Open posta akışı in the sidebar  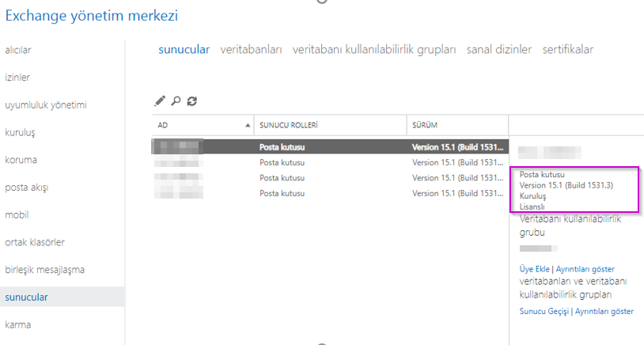(x=27, y=188)
